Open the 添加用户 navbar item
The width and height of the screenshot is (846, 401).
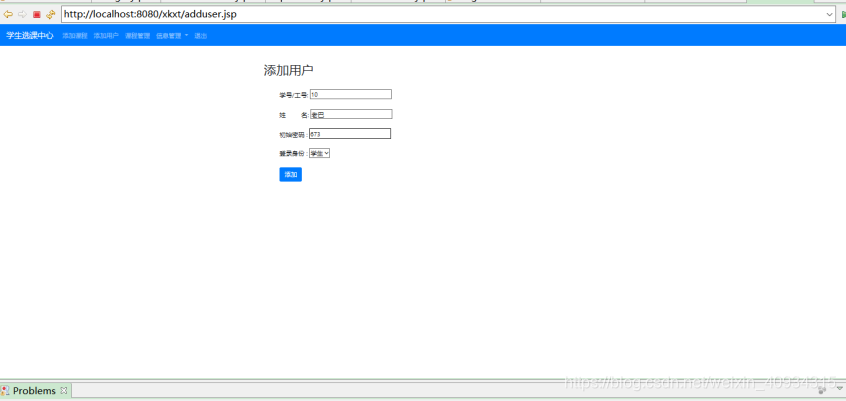click(106, 36)
